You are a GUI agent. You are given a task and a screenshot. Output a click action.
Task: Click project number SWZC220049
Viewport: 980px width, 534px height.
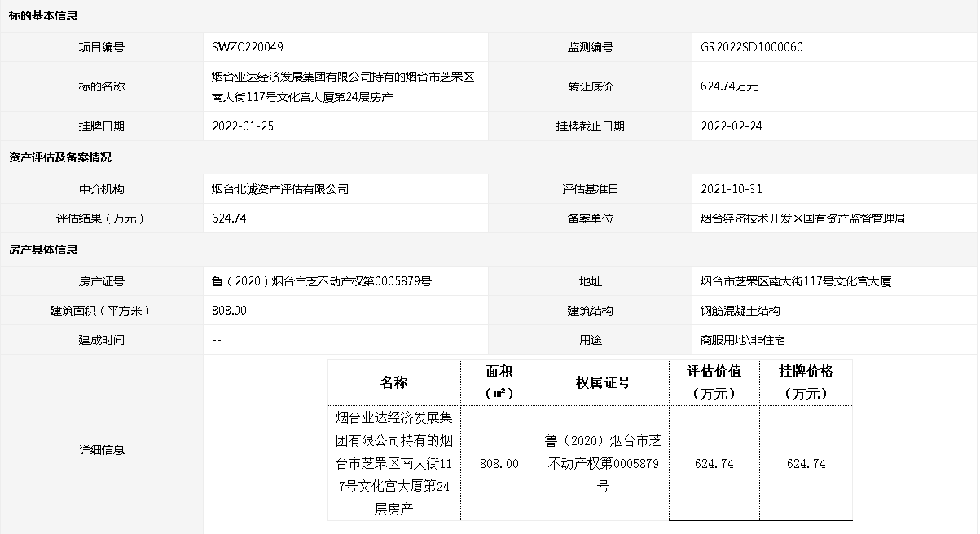pyautogui.click(x=248, y=47)
